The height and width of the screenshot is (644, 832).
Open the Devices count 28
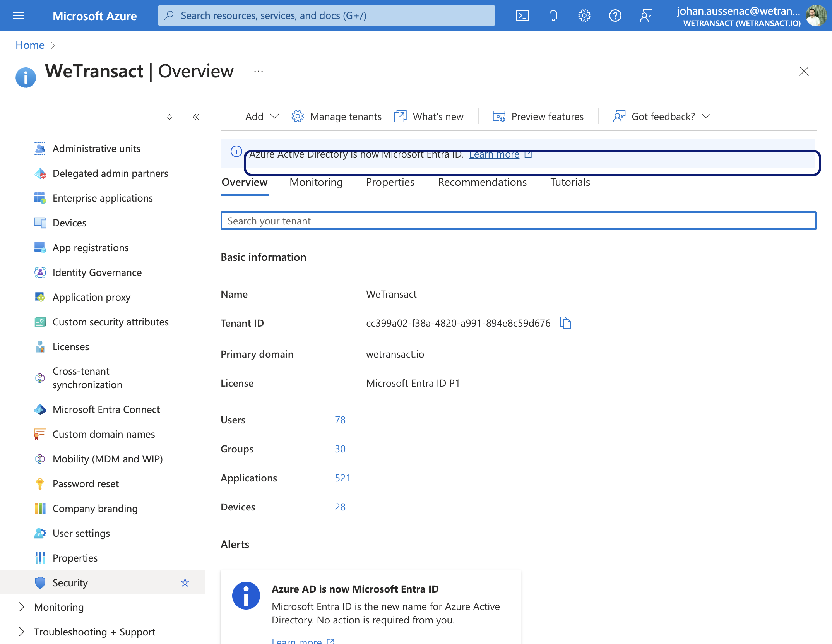[340, 507]
